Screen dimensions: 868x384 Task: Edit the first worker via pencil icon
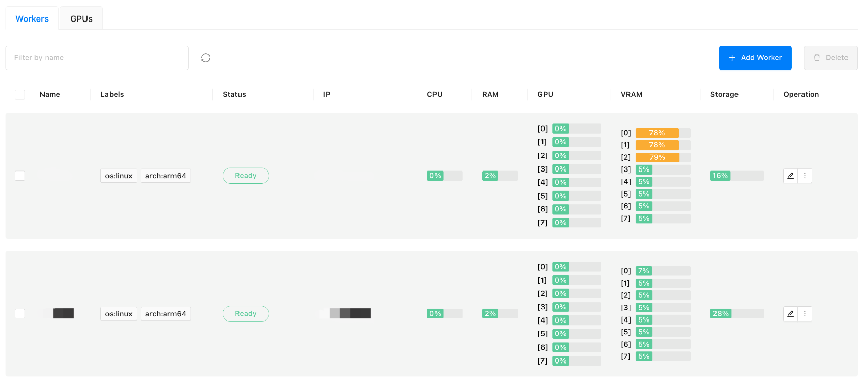(790, 176)
